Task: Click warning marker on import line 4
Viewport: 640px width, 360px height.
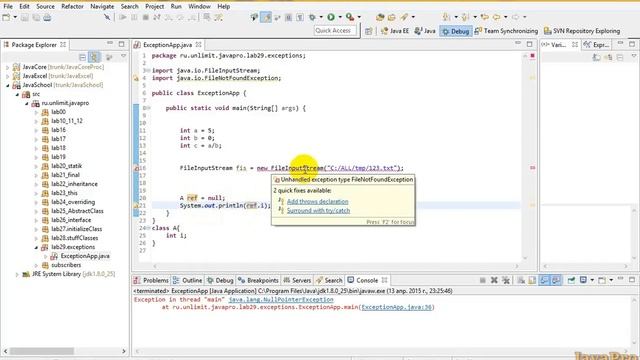Action: coord(136,78)
